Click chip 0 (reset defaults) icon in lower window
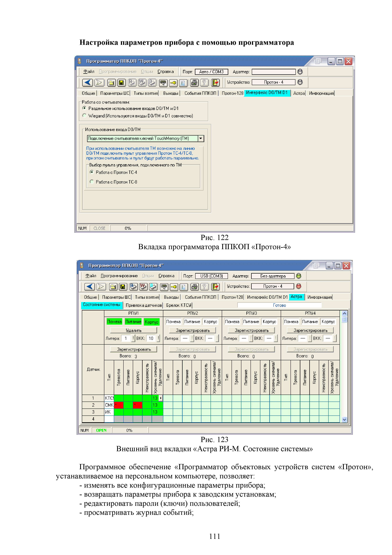 click(x=153, y=287)
